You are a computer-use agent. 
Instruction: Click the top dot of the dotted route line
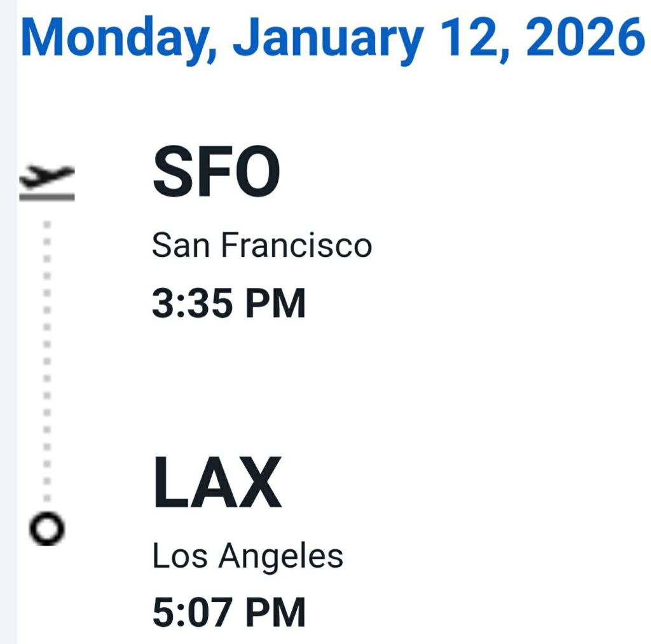click(x=47, y=224)
